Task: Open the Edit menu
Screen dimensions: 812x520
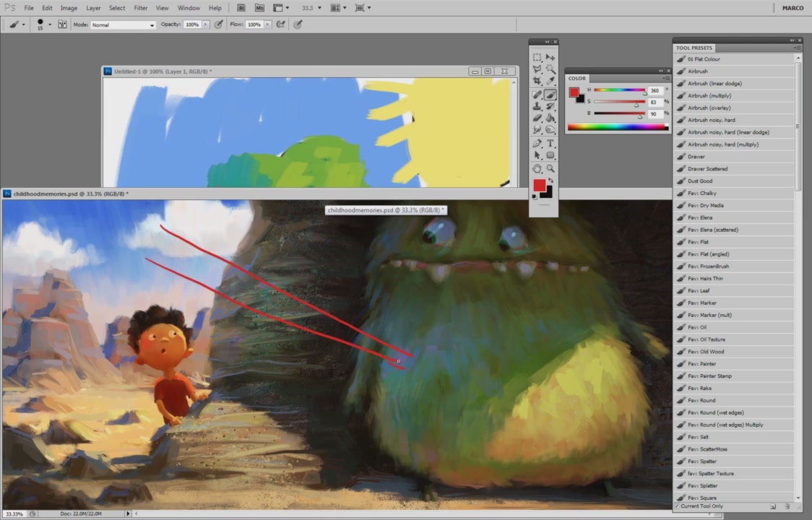Action: click(47, 8)
